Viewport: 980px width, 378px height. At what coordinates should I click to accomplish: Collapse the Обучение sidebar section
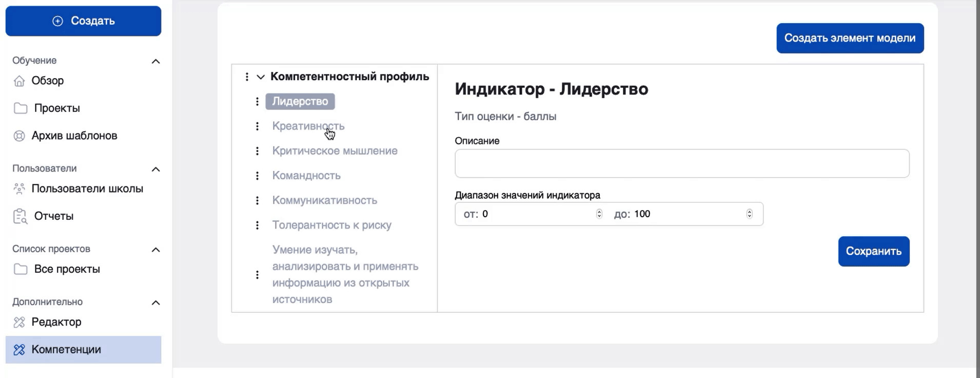coord(155,61)
